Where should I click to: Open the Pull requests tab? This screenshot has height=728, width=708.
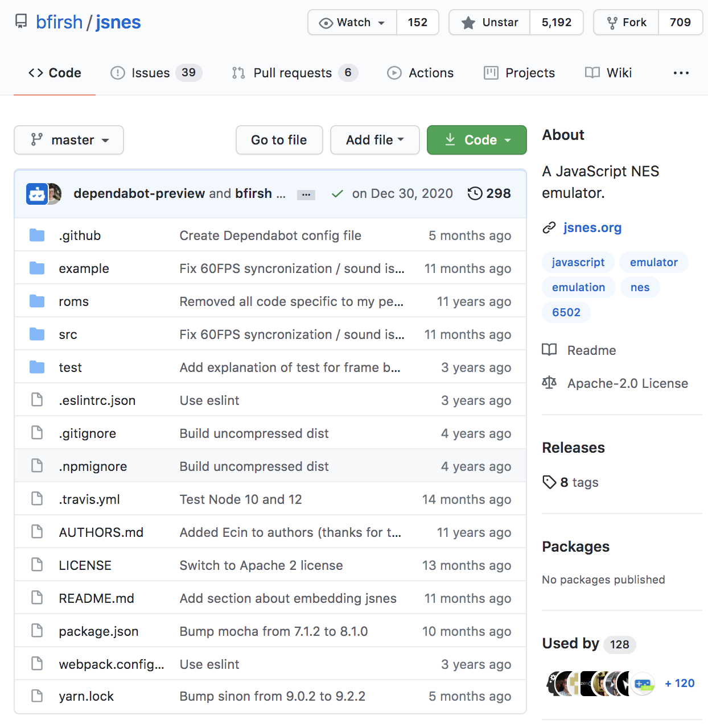295,73
